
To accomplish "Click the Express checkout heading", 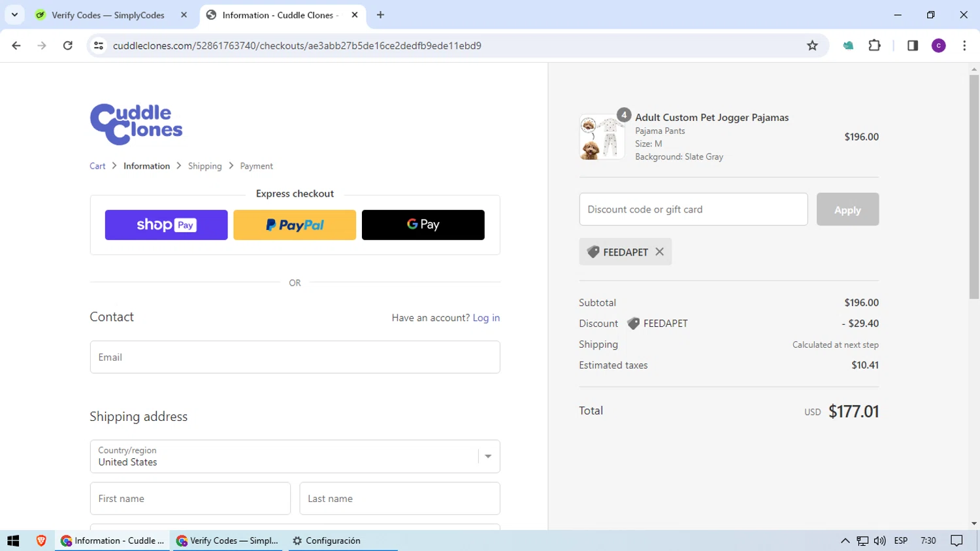I will (295, 193).
